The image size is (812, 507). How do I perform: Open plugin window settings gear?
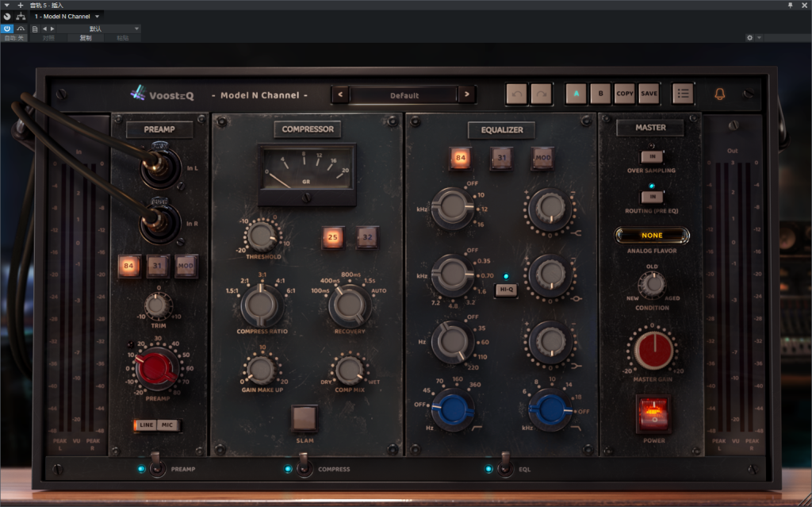[x=750, y=38]
